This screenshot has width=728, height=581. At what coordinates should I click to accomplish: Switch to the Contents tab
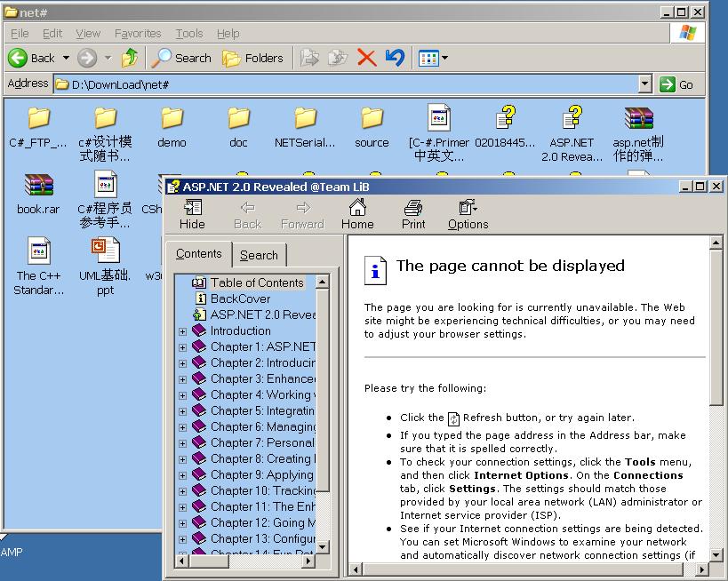pyautogui.click(x=199, y=254)
